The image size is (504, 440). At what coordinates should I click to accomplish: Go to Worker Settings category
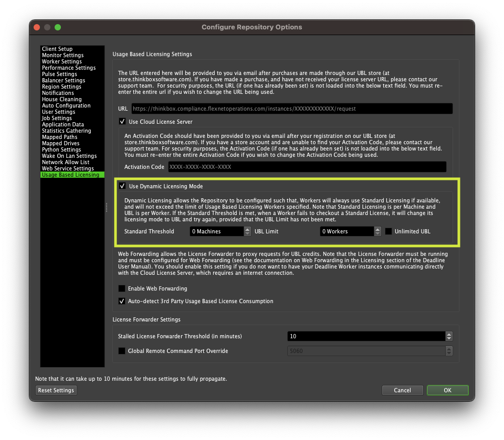coord(62,61)
